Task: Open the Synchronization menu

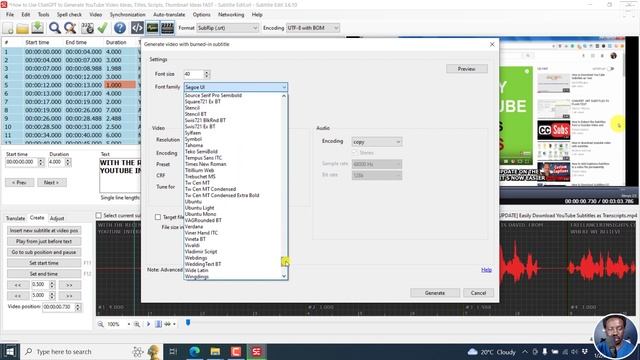Action: (127, 14)
